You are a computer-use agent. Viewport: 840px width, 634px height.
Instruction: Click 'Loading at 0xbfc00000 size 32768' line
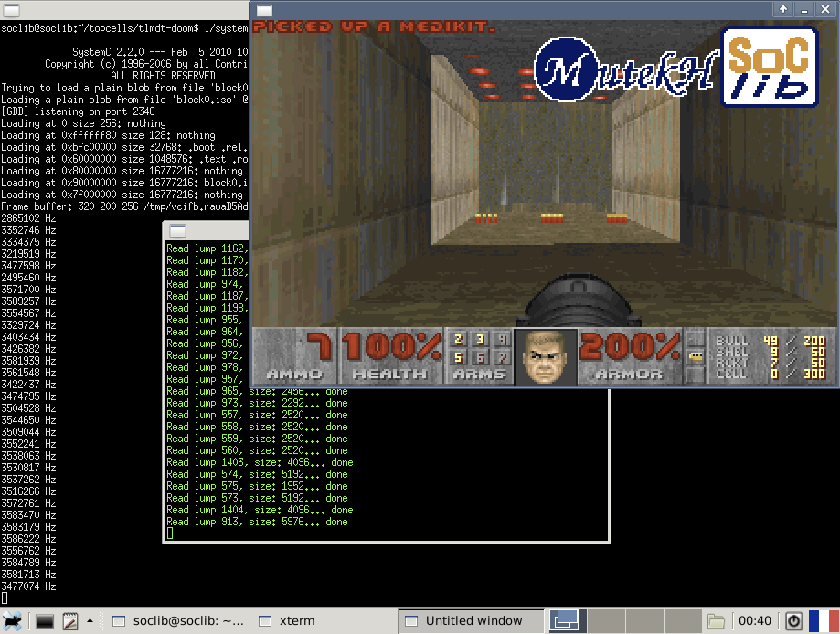125,147
